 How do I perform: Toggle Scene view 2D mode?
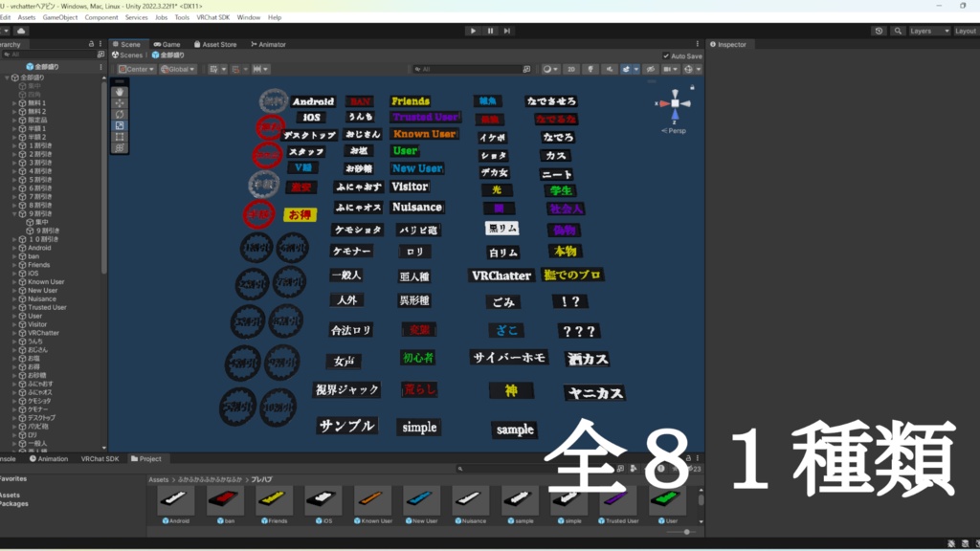pyautogui.click(x=570, y=69)
